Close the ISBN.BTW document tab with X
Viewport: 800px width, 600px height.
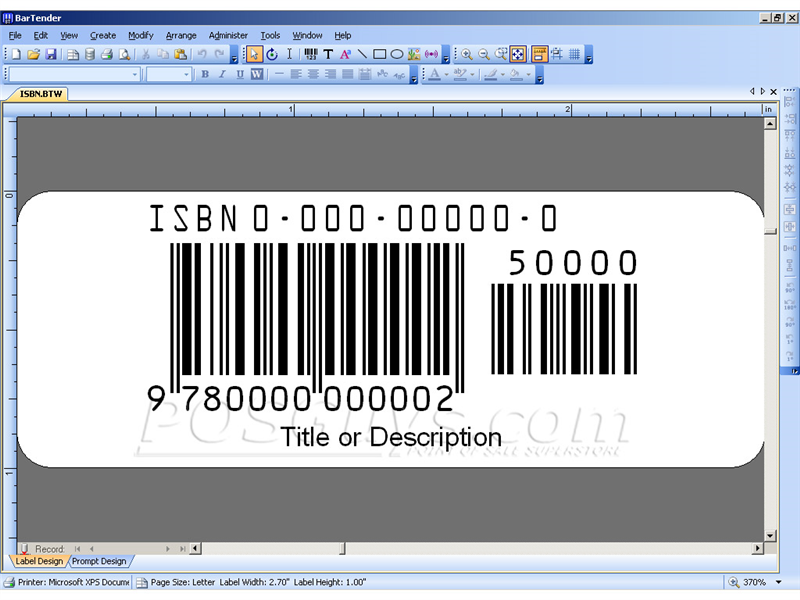pos(773,92)
